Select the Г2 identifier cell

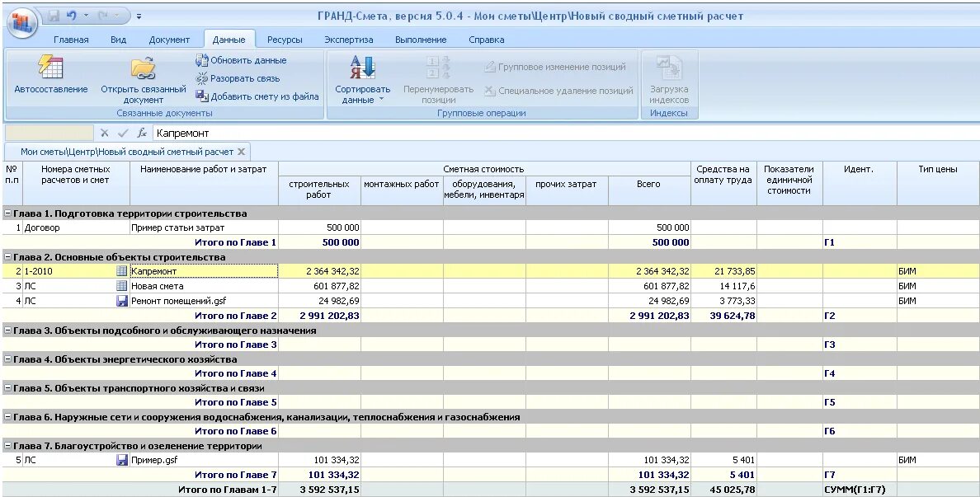point(860,316)
